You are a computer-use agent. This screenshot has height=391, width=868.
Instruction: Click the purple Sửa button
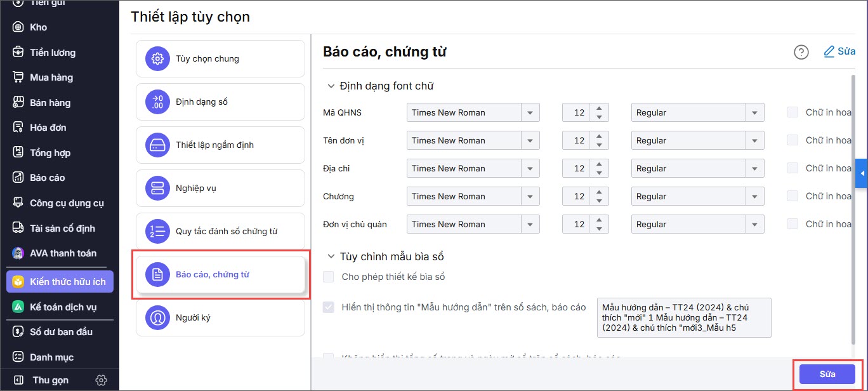coord(827,374)
